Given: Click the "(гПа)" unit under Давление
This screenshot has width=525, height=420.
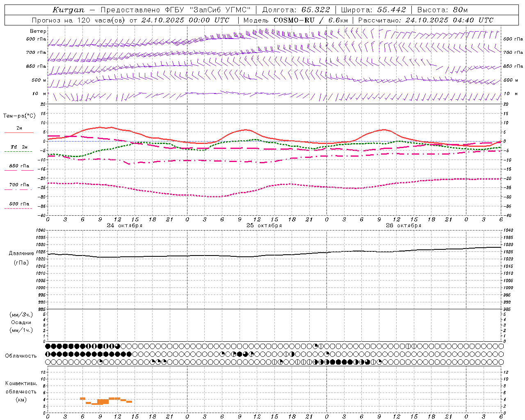Looking at the screenshot, I should tap(21, 263).
